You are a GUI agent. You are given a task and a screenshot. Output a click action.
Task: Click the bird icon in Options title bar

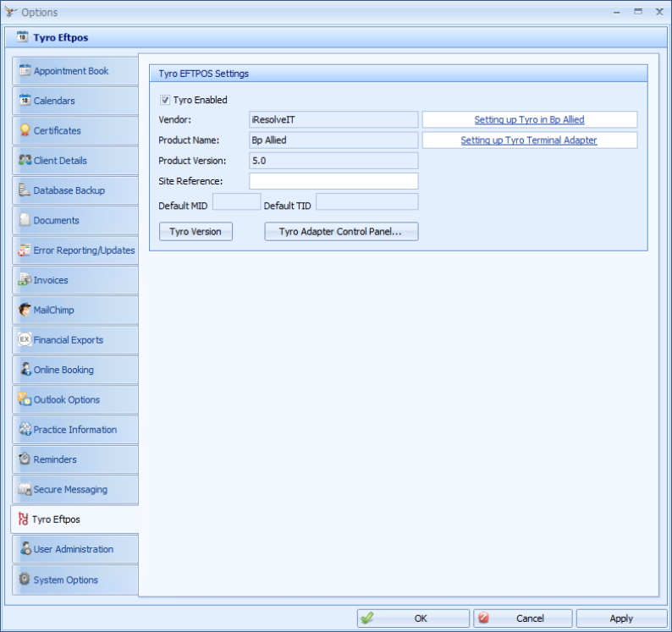pos(10,12)
